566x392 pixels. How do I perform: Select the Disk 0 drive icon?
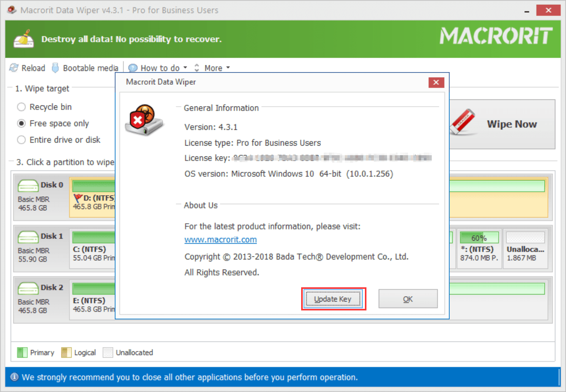coord(28,185)
